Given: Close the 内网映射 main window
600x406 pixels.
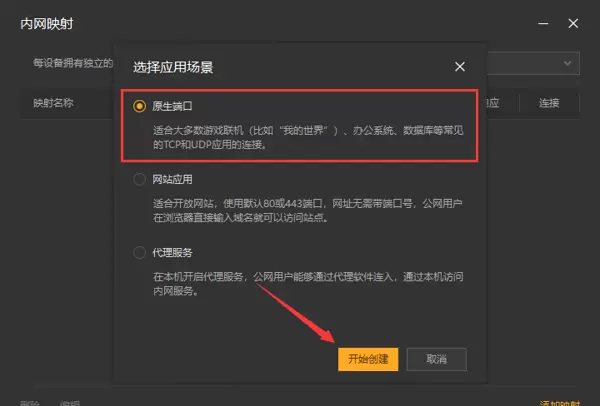Looking at the screenshot, I should pyautogui.click(x=573, y=24).
